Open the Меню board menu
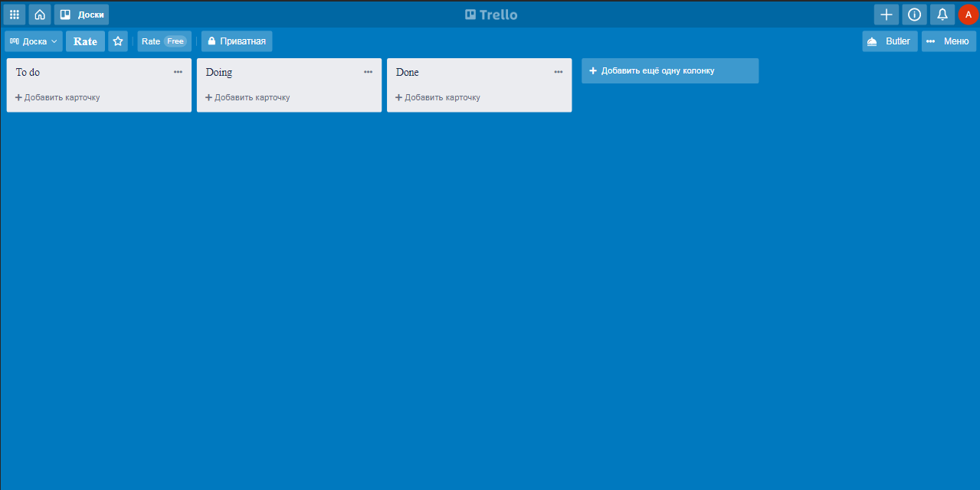 [949, 41]
